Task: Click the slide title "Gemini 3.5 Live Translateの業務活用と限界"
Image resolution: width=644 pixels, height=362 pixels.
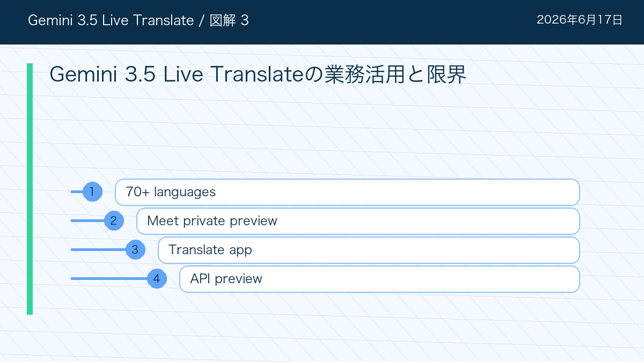Action: click(258, 75)
